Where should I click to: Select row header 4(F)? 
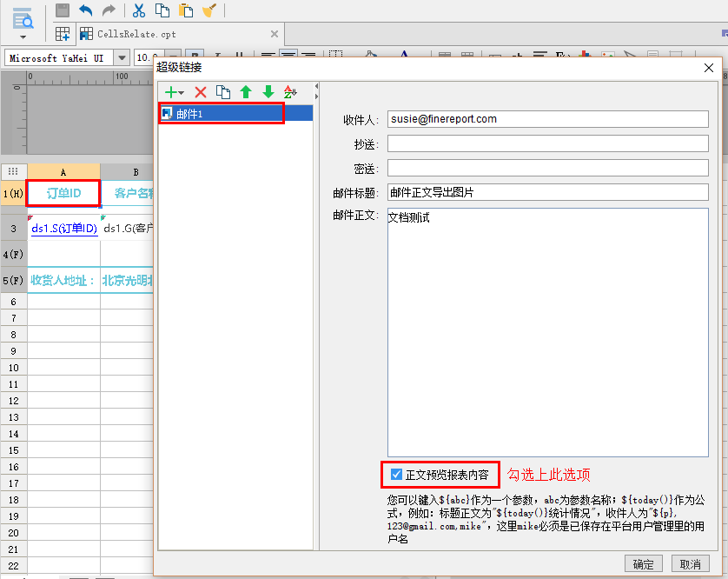click(x=13, y=254)
